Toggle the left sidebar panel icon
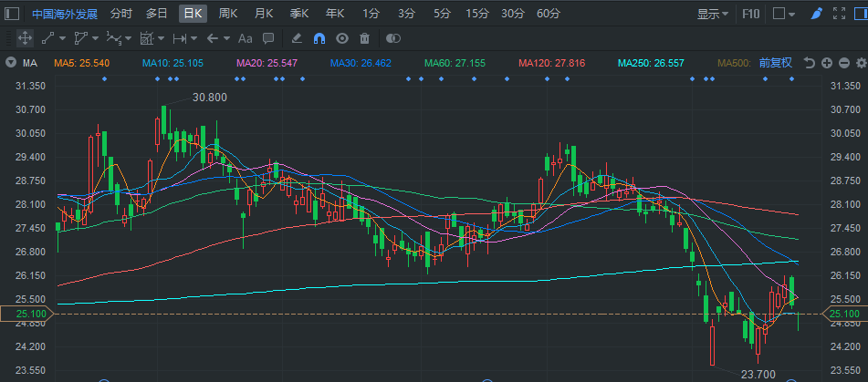 tap(12, 14)
